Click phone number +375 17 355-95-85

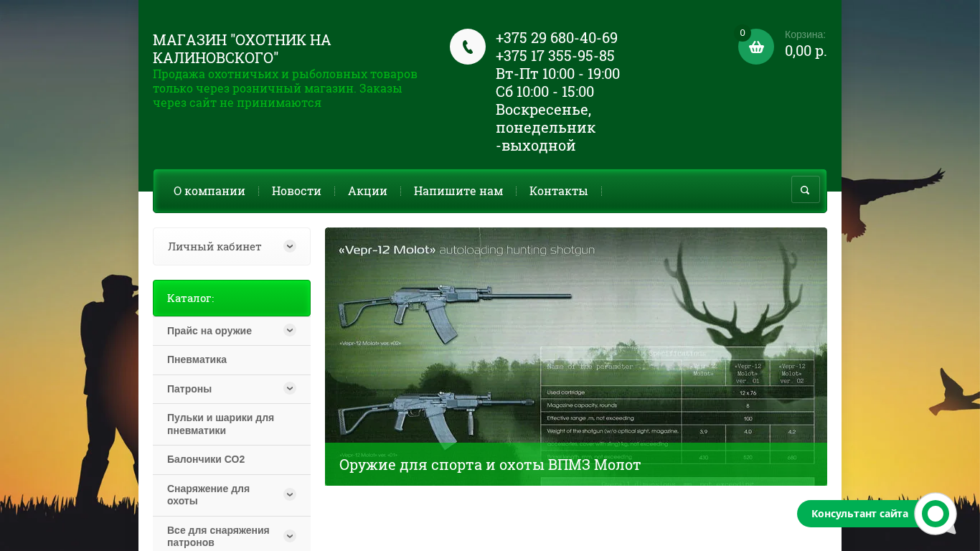point(555,56)
